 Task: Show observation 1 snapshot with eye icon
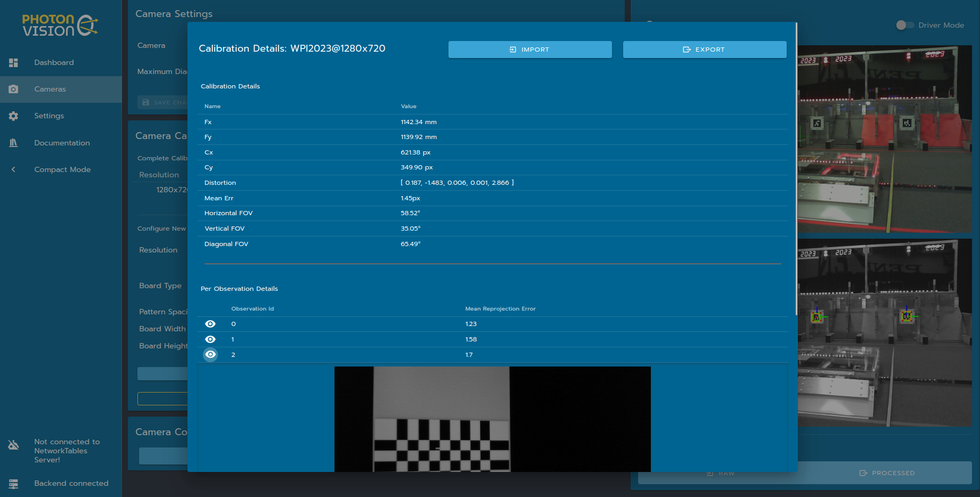coord(210,339)
